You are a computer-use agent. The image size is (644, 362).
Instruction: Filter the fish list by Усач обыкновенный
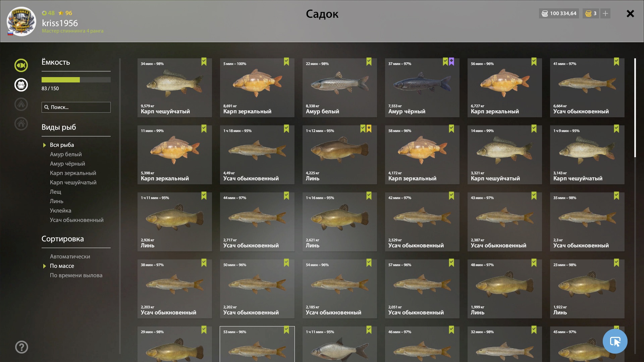click(x=76, y=220)
